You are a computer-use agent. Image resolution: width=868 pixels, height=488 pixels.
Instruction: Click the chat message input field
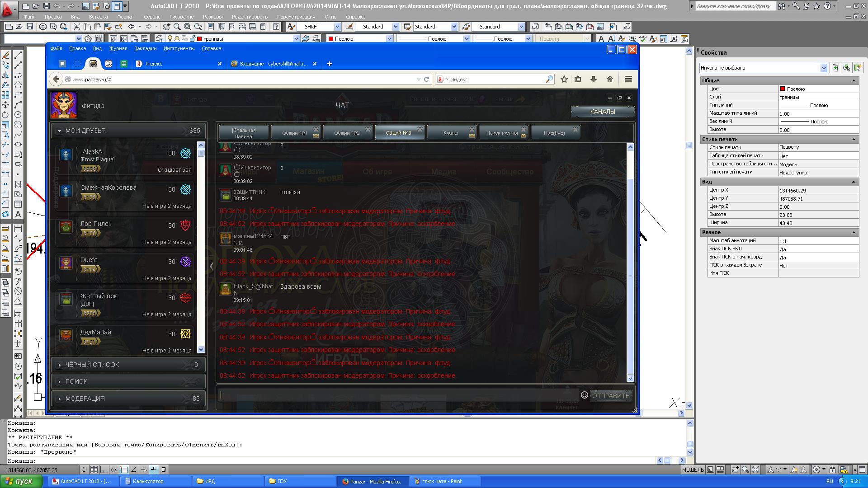point(398,395)
